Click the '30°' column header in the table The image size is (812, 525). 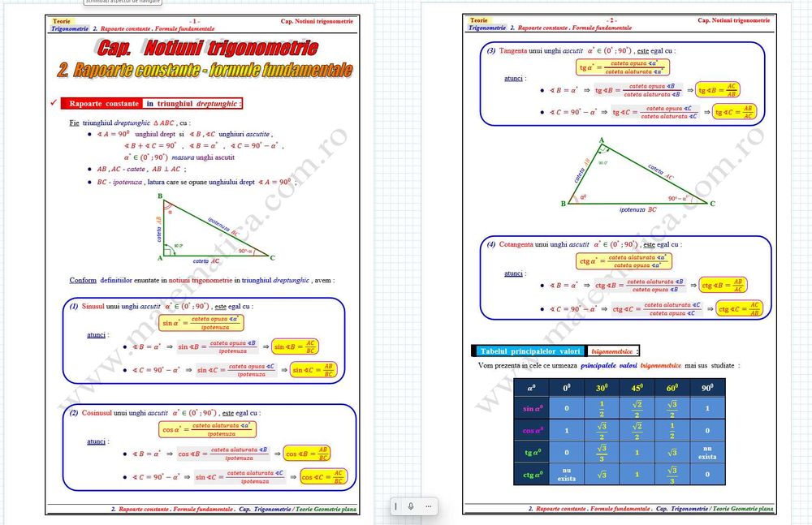602,388
